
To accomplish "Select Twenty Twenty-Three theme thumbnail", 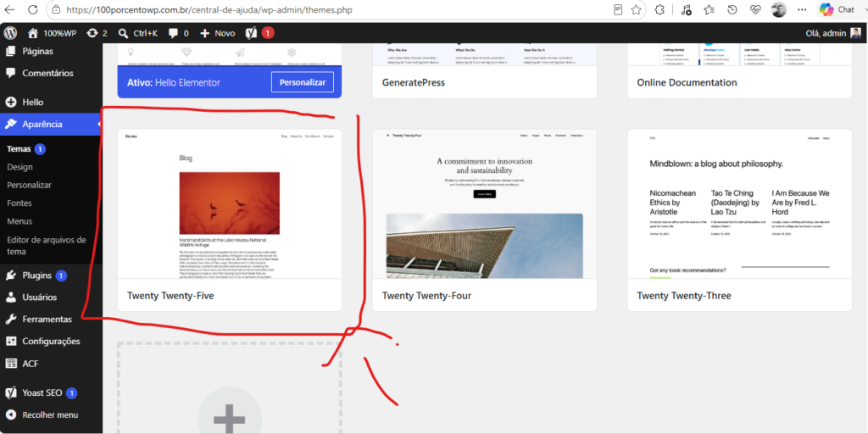I will (x=739, y=203).
